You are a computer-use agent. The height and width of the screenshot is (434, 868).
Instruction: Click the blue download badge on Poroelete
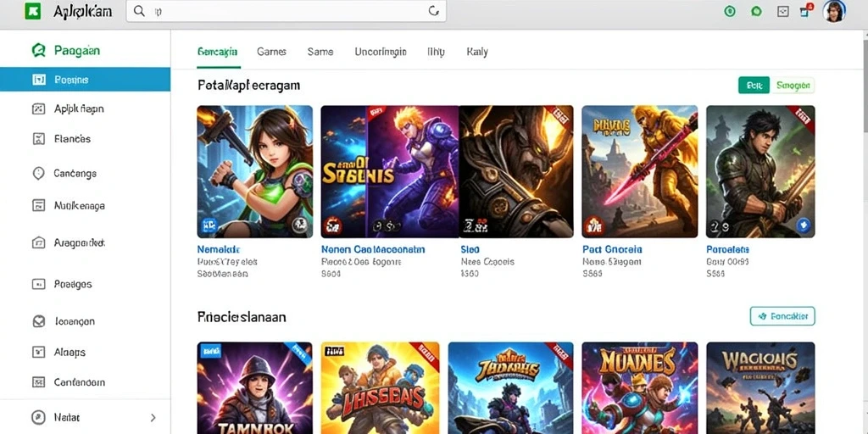pyautogui.click(x=804, y=225)
